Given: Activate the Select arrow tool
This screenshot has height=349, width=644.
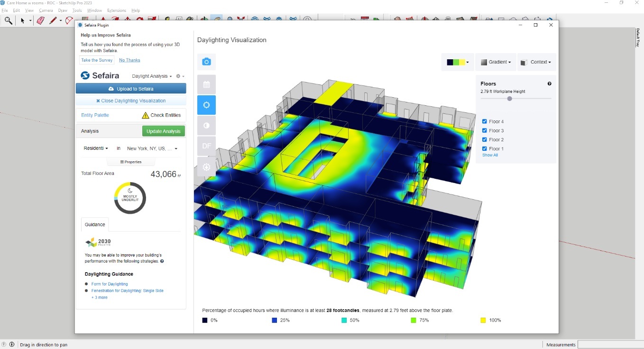Looking at the screenshot, I should click(23, 20).
